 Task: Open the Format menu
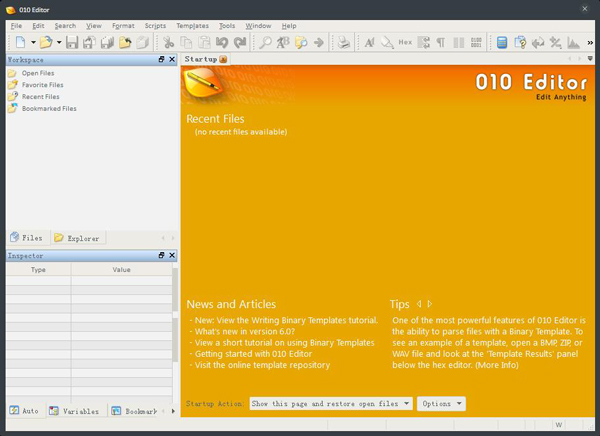(x=123, y=26)
